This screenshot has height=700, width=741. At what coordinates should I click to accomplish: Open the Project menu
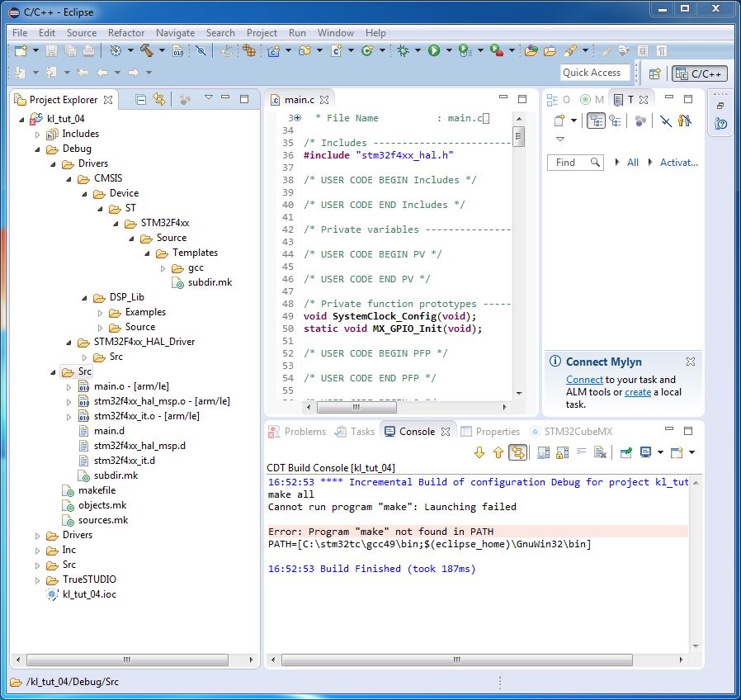click(262, 33)
